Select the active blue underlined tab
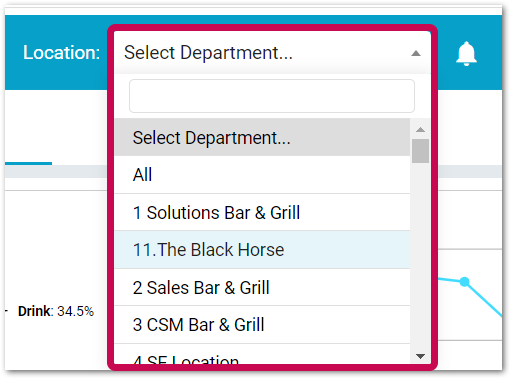Viewport: 511px width, 379px height. (28, 163)
